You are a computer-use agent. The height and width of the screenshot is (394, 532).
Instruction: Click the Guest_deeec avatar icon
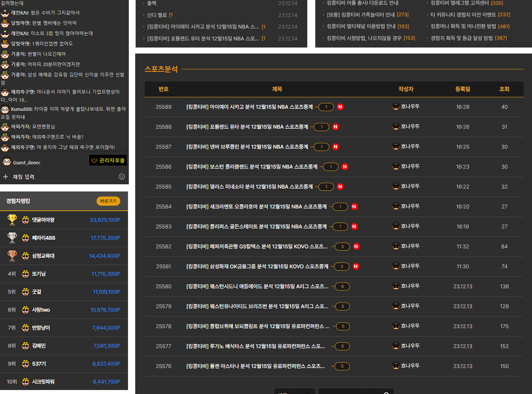7,162
